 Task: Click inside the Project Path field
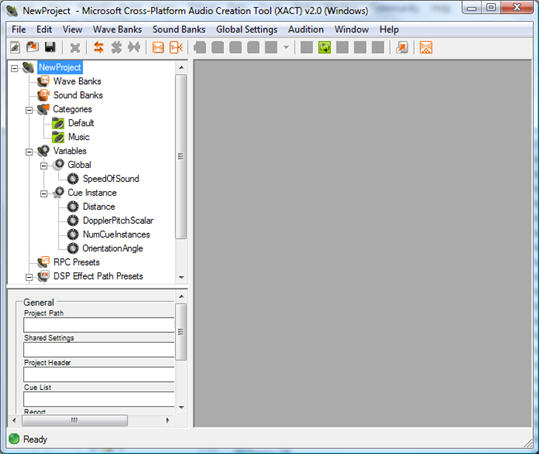click(x=99, y=325)
